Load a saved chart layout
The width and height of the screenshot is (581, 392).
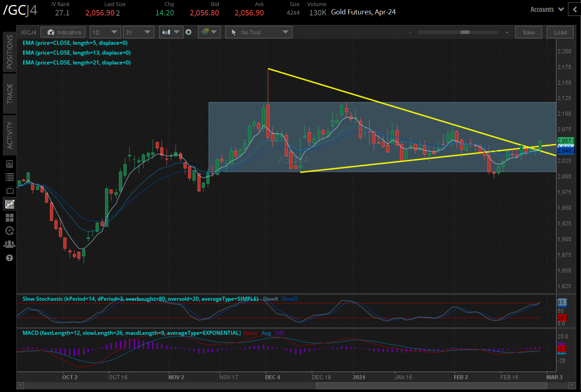[560, 32]
